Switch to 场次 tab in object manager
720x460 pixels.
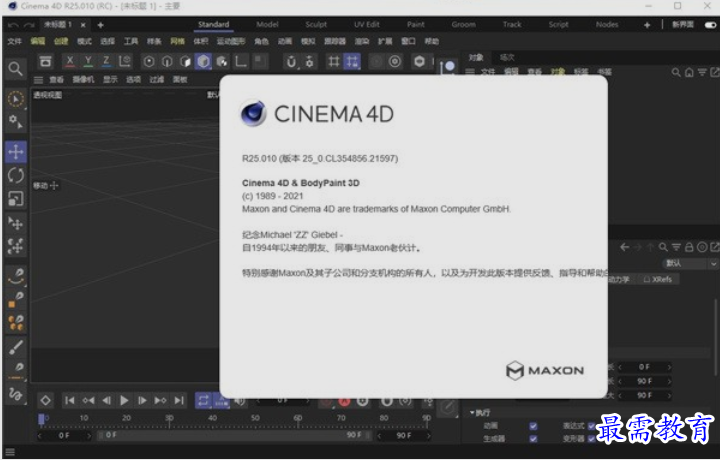[x=507, y=57]
